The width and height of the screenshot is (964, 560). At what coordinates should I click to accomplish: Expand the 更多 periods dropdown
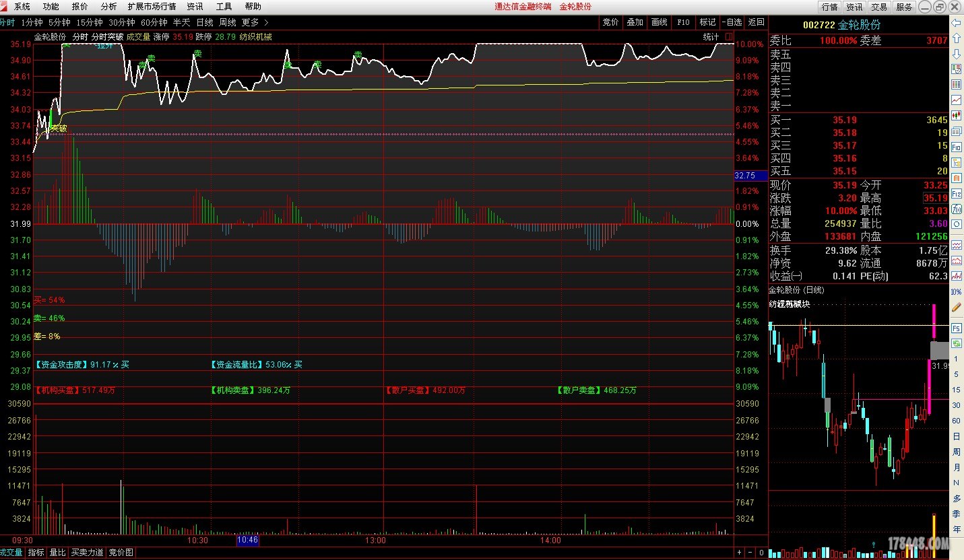click(x=255, y=22)
